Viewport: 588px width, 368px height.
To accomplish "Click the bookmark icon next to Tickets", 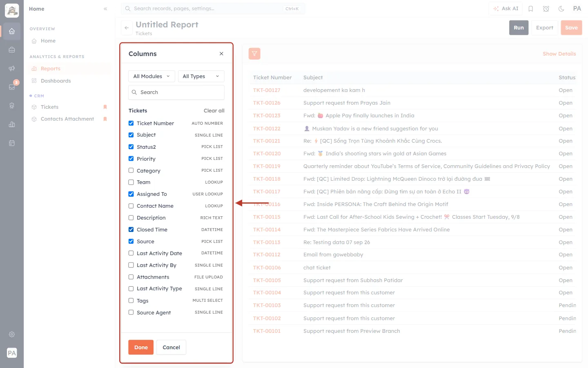I will [105, 107].
